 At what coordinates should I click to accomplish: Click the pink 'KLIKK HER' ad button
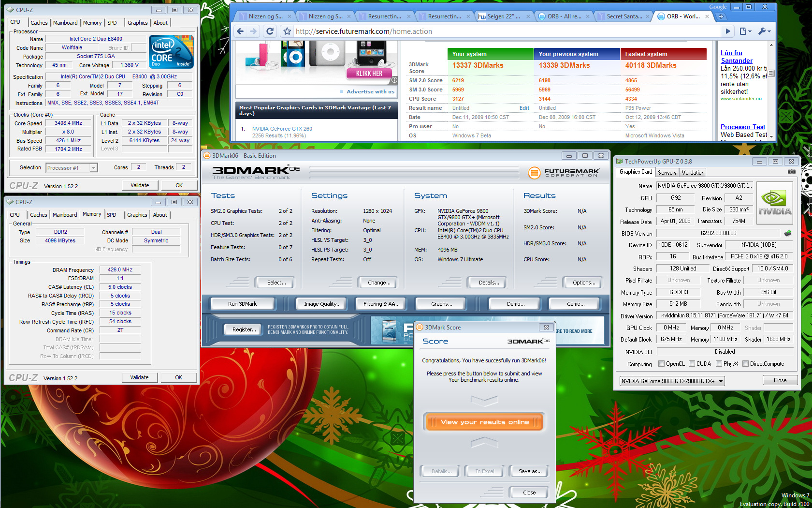pos(369,74)
